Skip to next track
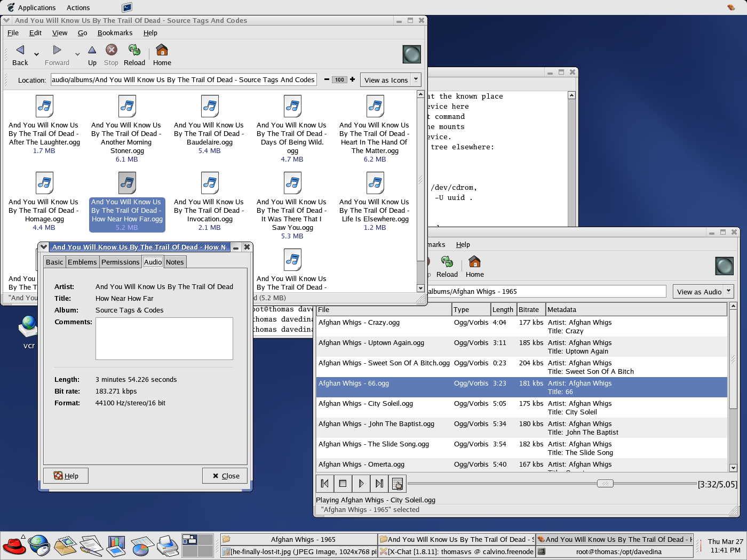The height and width of the screenshot is (560, 747). coord(379,483)
